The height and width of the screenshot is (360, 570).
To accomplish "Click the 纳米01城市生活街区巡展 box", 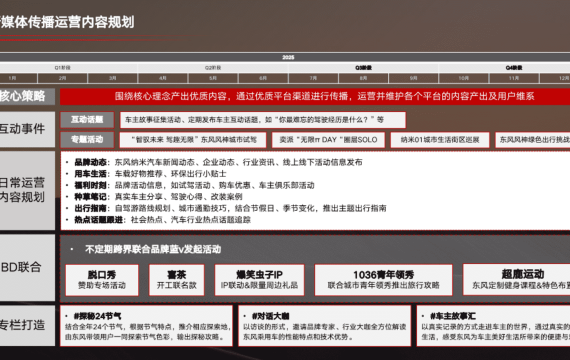I will click(440, 140).
